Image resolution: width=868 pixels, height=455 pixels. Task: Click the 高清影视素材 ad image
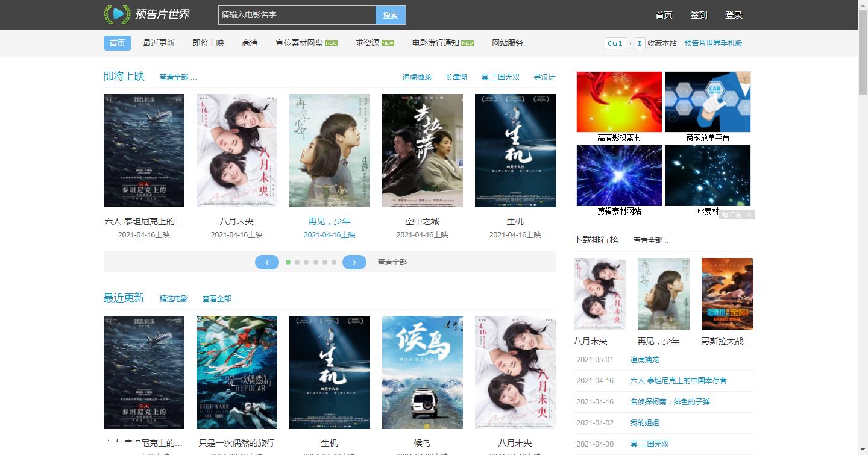[619, 102]
